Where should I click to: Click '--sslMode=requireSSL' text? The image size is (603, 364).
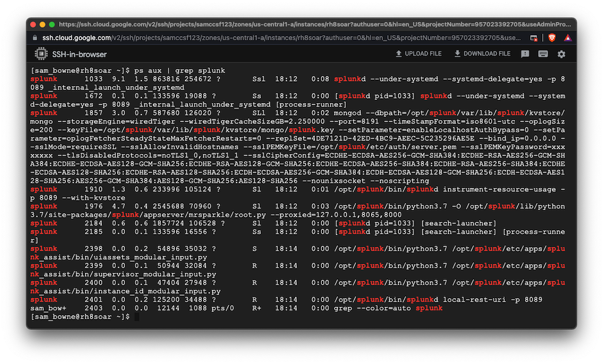[x=73, y=147]
